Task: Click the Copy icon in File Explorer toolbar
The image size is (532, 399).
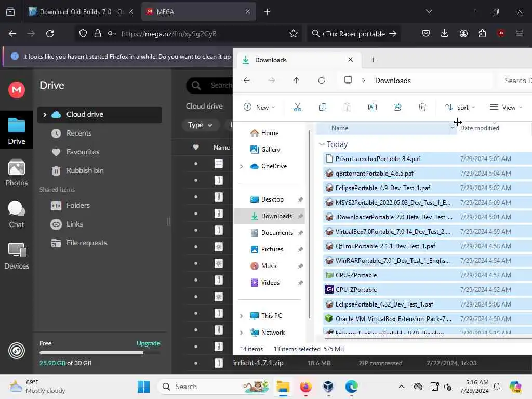Action: 322,107
